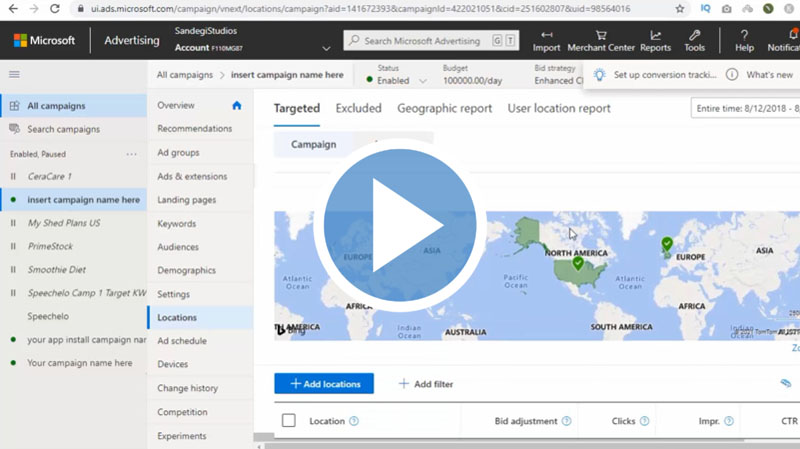Open the Notifications bell
800x449 pixels.
click(x=792, y=35)
